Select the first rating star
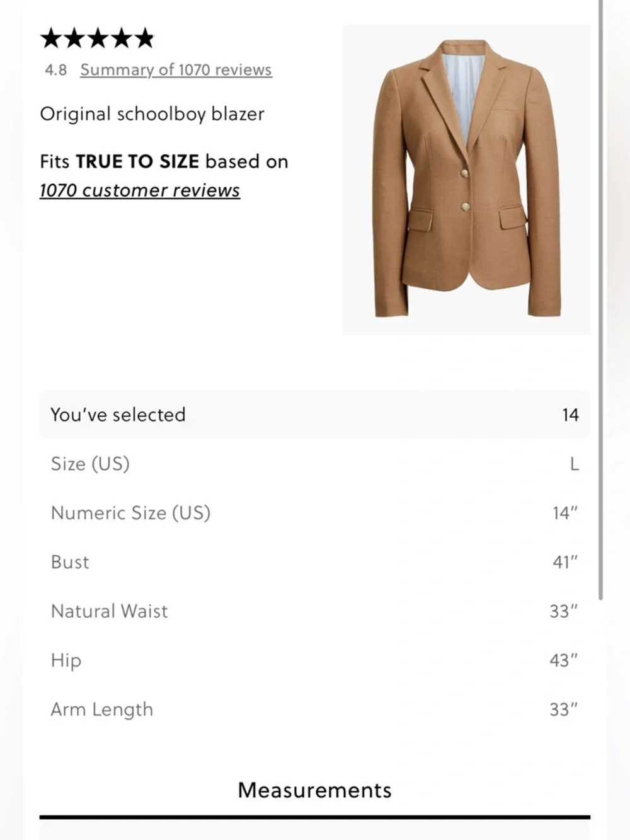Image resolution: width=630 pixels, height=840 pixels. tap(52, 38)
